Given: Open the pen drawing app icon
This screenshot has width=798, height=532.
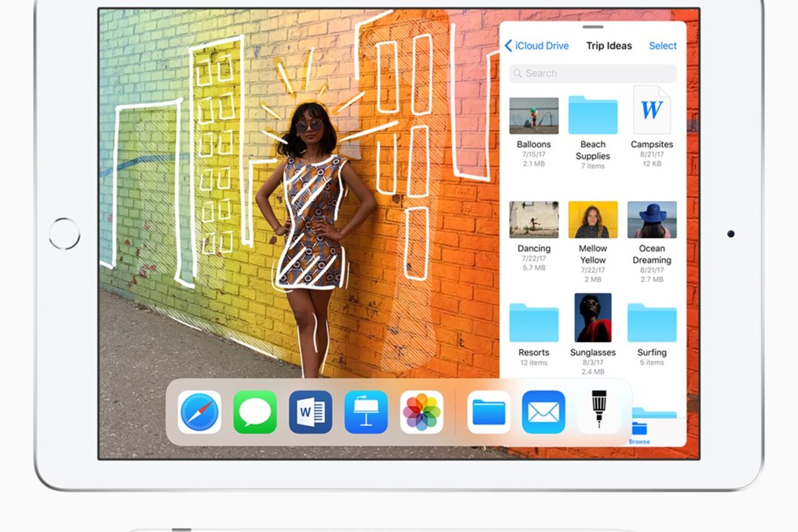Looking at the screenshot, I should [x=599, y=410].
